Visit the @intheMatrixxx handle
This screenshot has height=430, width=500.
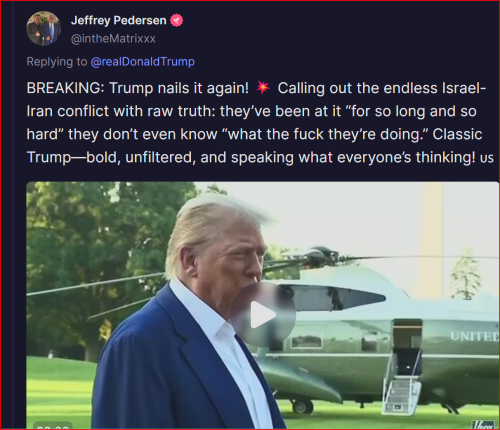click(x=113, y=39)
